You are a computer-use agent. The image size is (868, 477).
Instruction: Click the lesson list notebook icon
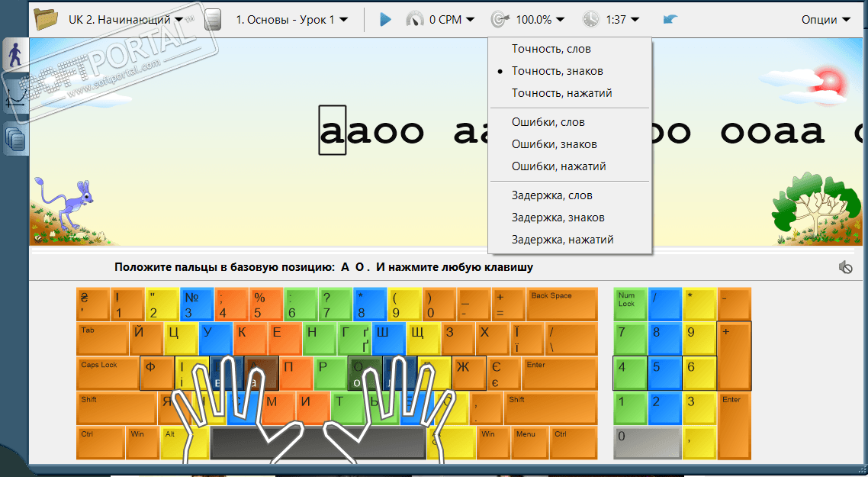coord(213,19)
